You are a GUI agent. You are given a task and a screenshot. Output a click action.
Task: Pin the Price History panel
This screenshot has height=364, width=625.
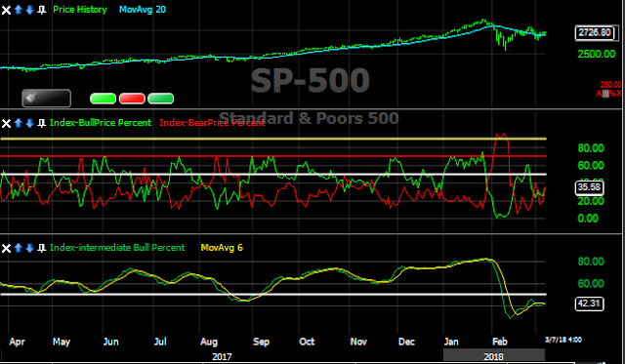[41, 10]
